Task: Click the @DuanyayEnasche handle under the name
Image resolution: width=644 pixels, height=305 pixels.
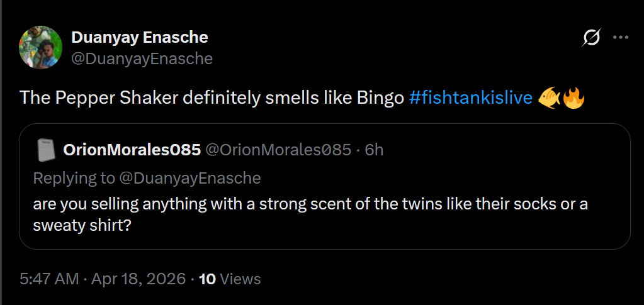Action: (142, 58)
